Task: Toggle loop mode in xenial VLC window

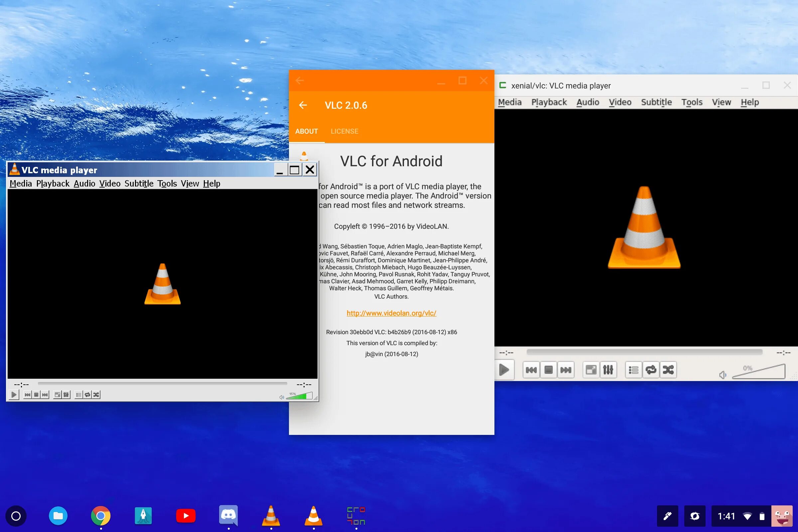Action: click(x=651, y=369)
